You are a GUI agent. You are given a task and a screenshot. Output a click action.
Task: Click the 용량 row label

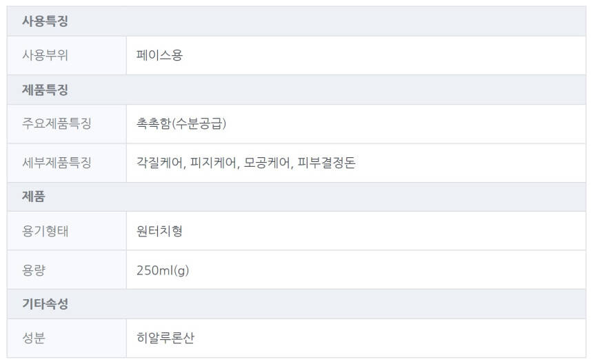click(34, 270)
